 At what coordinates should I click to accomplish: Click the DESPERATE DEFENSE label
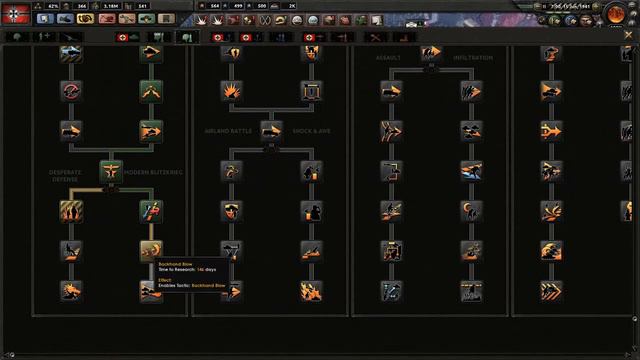(x=65, y=176)
